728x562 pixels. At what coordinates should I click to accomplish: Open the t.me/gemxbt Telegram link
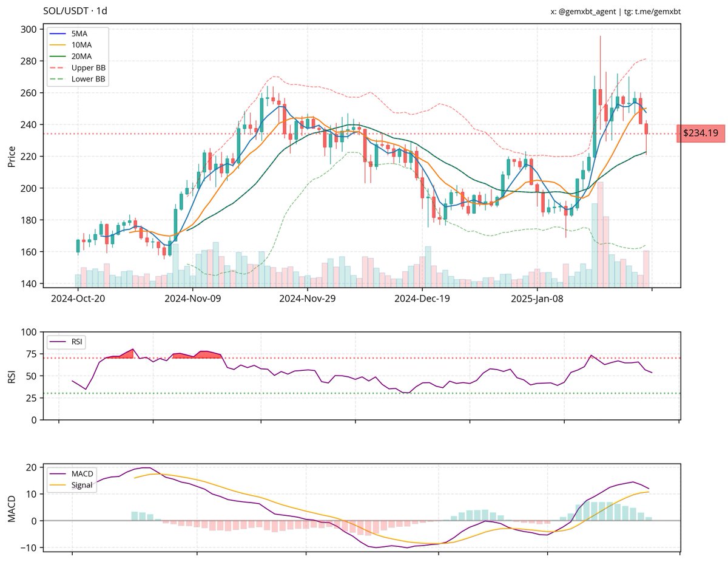click(x=658, y=11)
